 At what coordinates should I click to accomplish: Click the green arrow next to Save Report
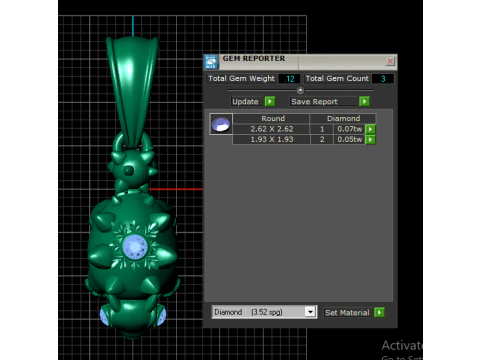pos(364,101)
